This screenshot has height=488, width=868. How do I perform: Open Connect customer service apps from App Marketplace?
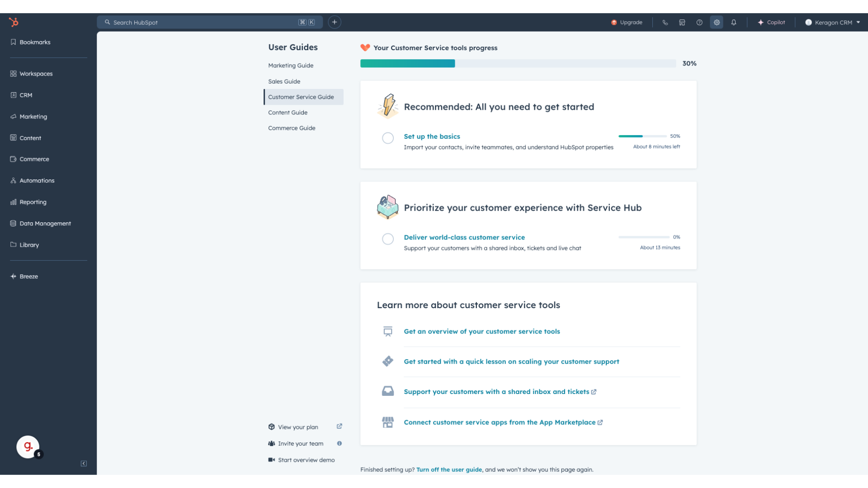pyautogui.click(x=503, y=422)
